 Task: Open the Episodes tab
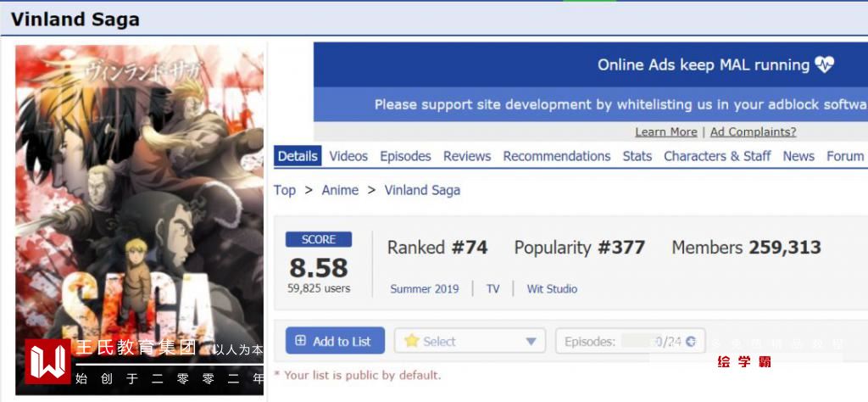[405, 157]
